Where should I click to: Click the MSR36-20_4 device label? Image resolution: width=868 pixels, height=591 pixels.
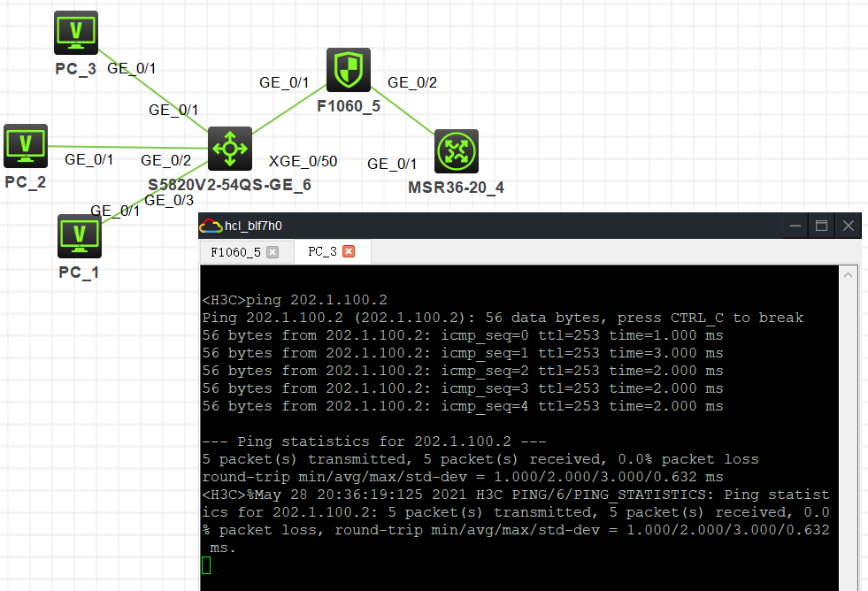click(x=457, y=188)
